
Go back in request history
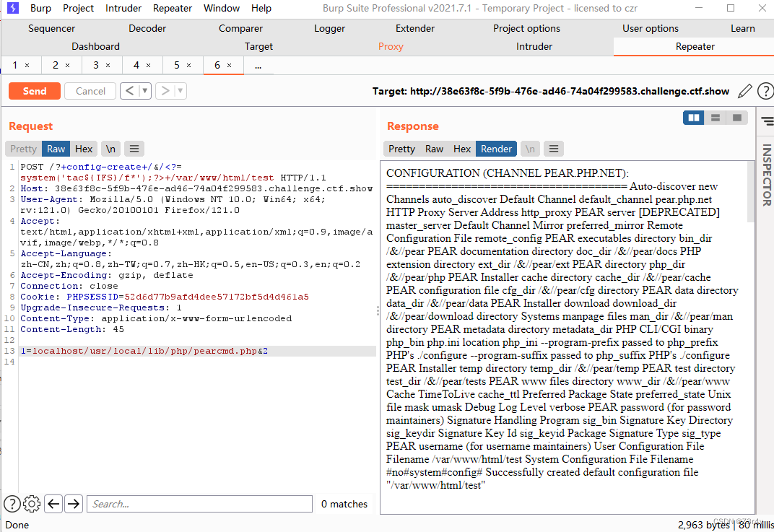130,91
